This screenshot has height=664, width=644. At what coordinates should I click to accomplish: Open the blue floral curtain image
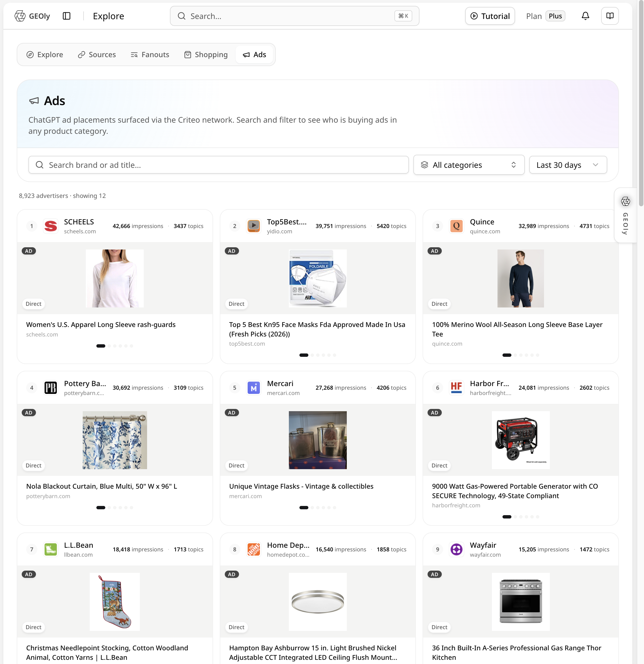114,440
